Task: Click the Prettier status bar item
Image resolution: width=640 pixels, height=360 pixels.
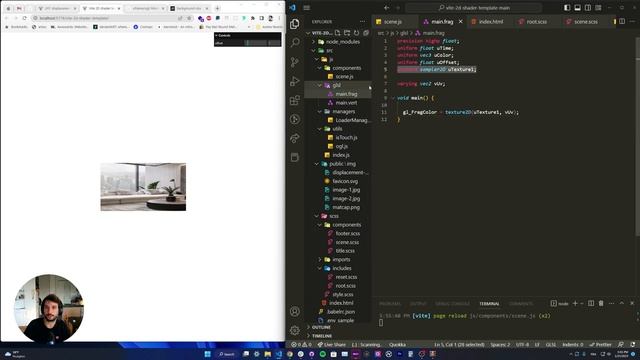Action: point(600,345)
